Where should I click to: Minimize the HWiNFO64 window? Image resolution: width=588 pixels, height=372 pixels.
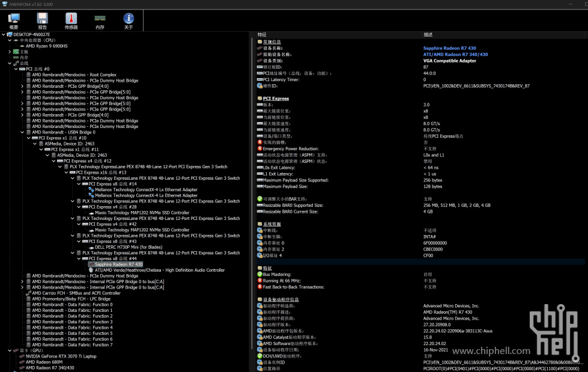(x=571, y=4)
